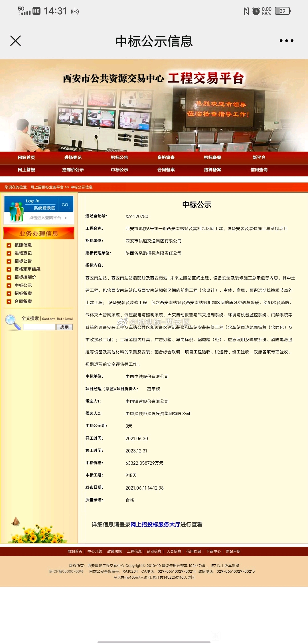Select the registration number XA2120780
This screenshot has width=308, height=644.
pyautogui.click(x=137, y=217)
